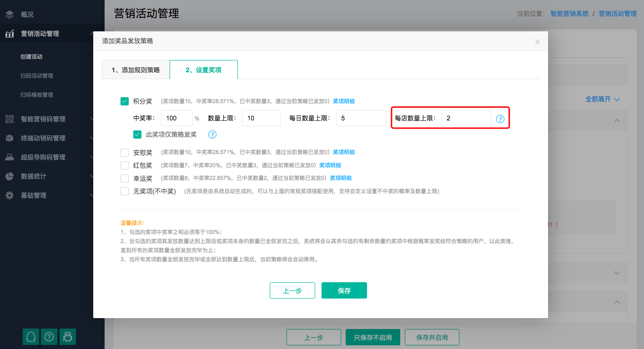Click the people icon beside 超级导购码管理
Screen dimensions: 644x349
pos(10,157)
